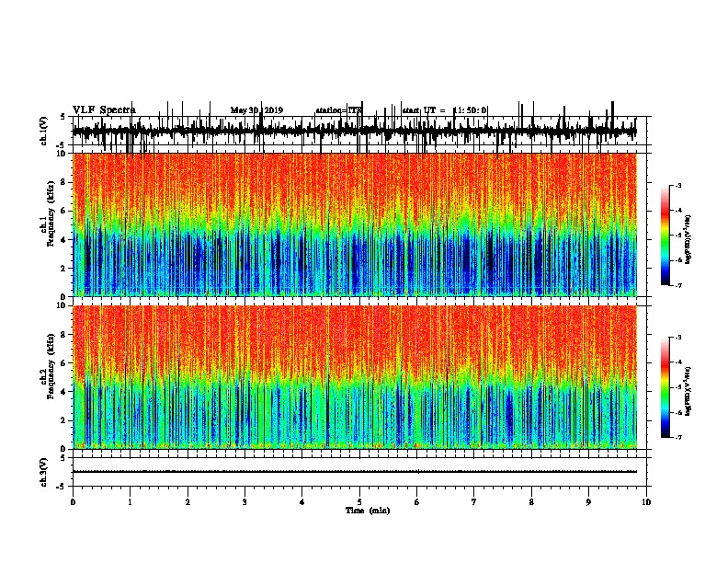This screenshot has width=728, height=563.
Task: Click the "start UT = 11:50:0" header text
Action: (x=444, y=110)
